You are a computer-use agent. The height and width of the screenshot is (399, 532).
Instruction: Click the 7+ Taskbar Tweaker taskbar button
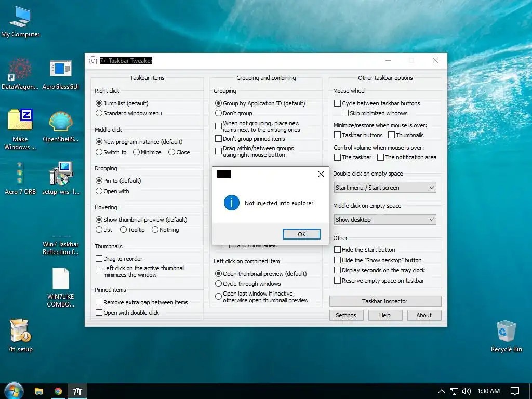pos(77,391)
